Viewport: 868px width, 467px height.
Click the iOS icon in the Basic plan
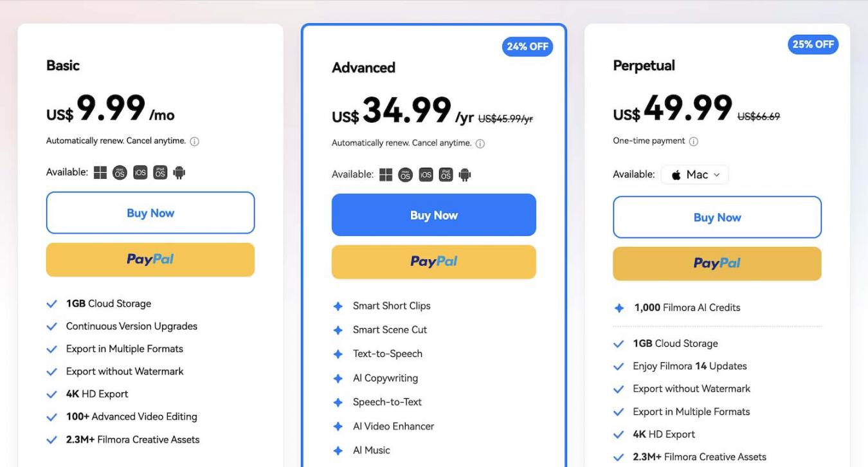140,172
